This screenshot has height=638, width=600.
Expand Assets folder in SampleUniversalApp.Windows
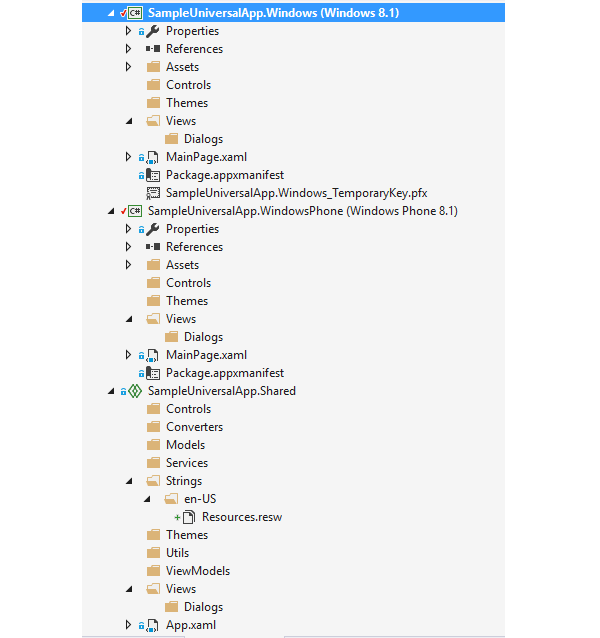128,67
